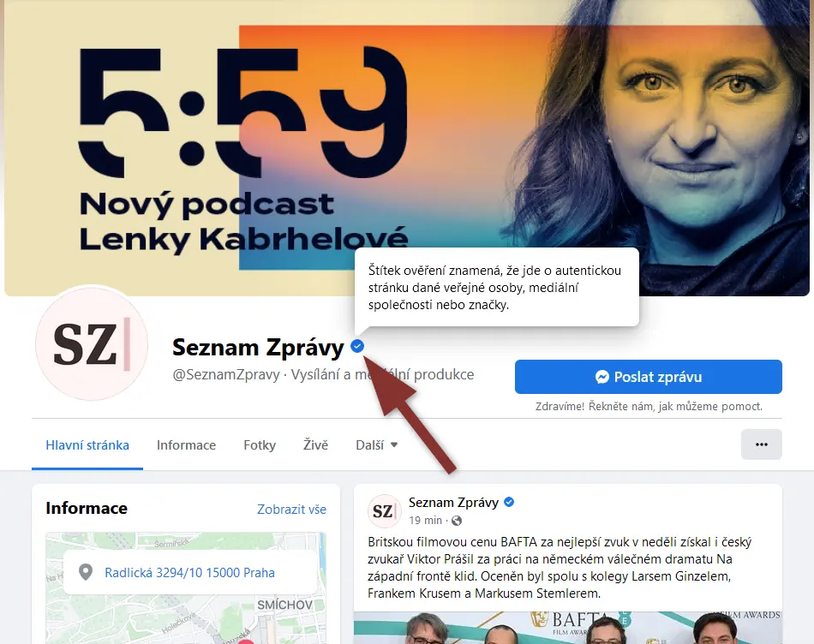Open the three-dots more options button
Viewport: 814px width, 644px height.
(x=761, y=444)
